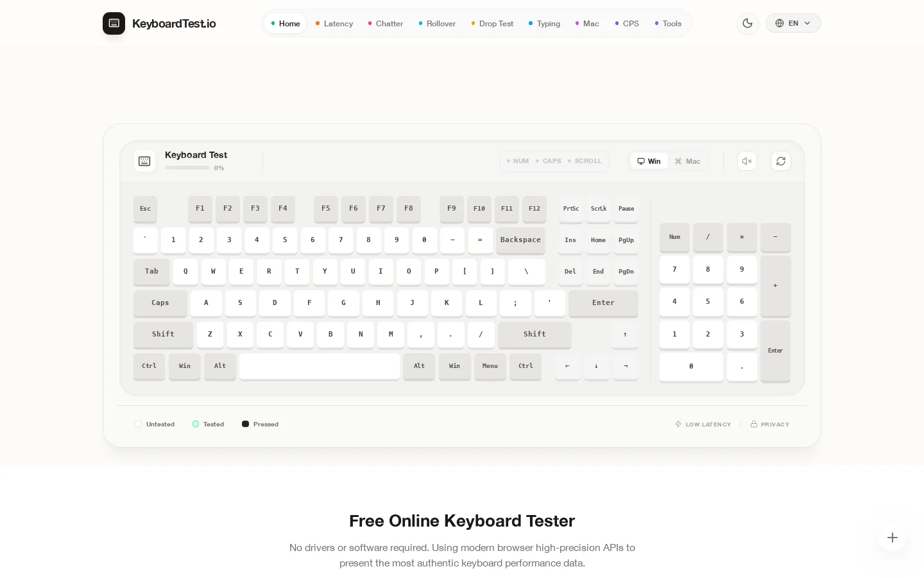The width and height of the screenshot is (924, 578).
Task: Click the keyboard icon beside Keyboard Test
Action: pos(144,161)
